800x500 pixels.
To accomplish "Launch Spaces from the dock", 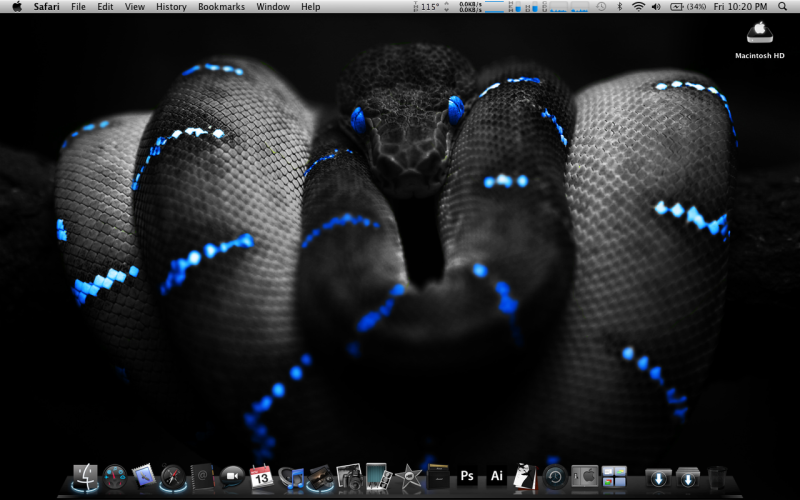I will click(614, 477).
